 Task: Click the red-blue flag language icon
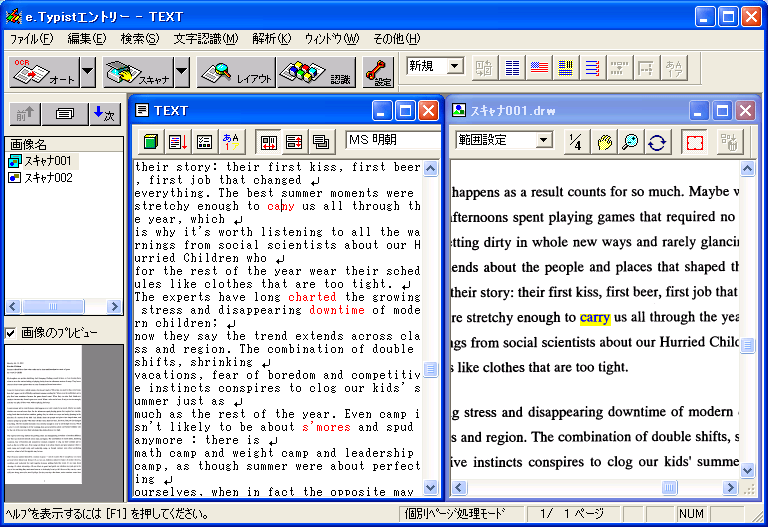click(539, 68)
